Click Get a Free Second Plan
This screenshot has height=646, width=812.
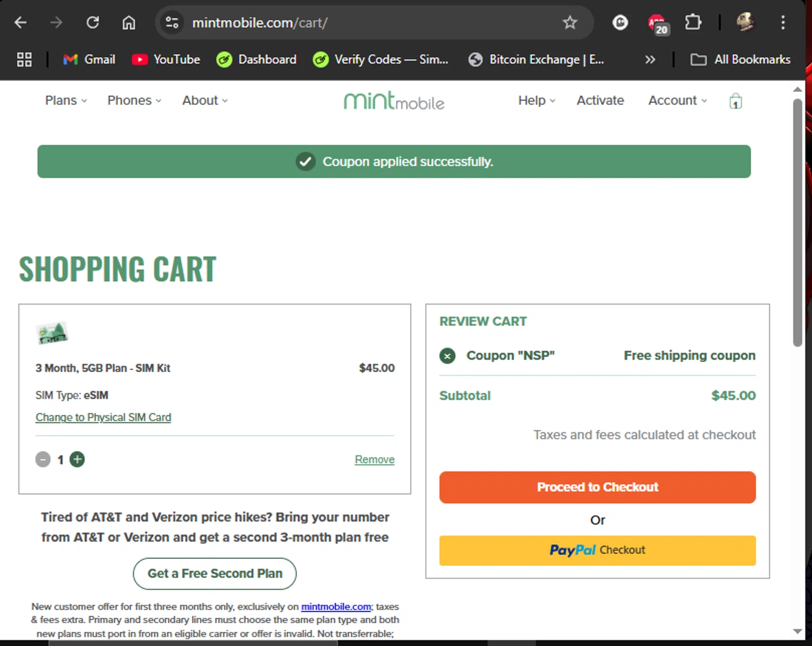[215, 574]
